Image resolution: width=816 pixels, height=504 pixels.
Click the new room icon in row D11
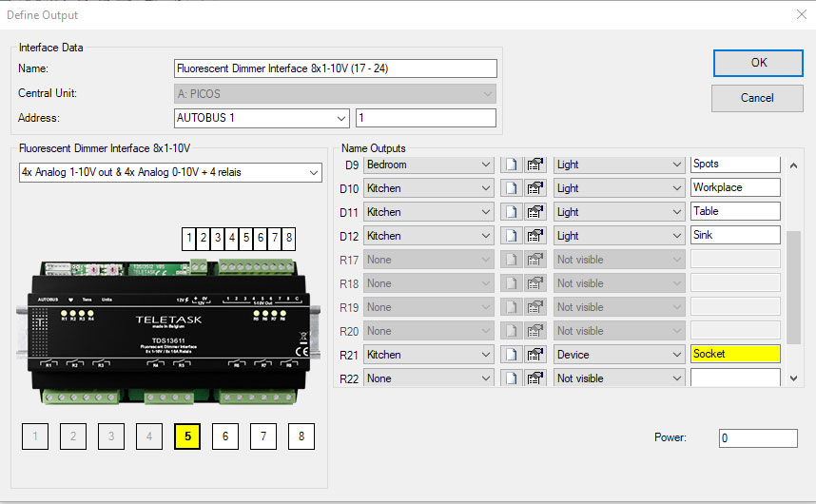[511, 212]
